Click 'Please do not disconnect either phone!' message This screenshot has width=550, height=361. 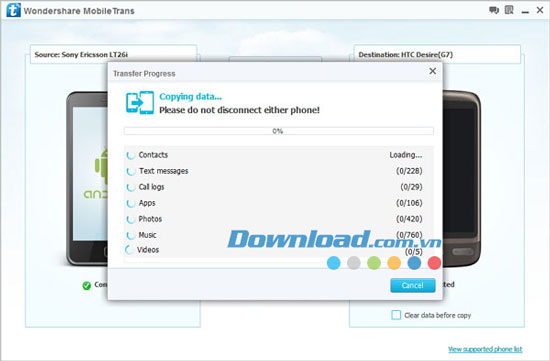[x=240, y=110]
